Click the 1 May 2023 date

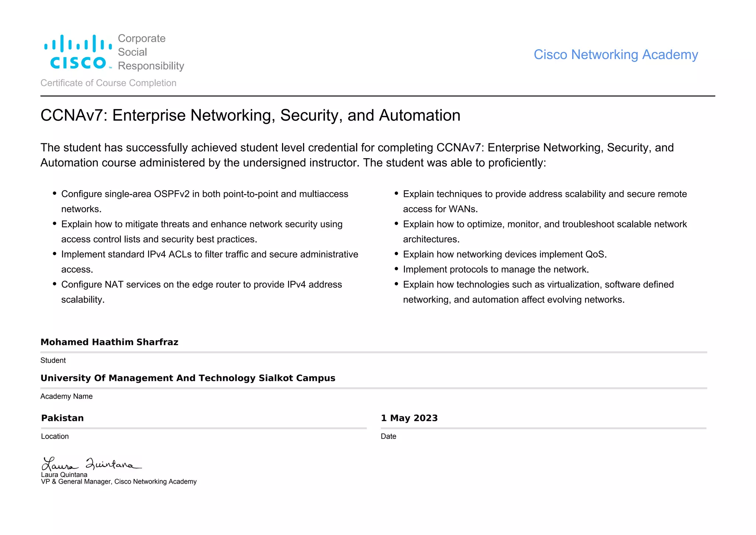pyautogui.click(x=409, y=418)
